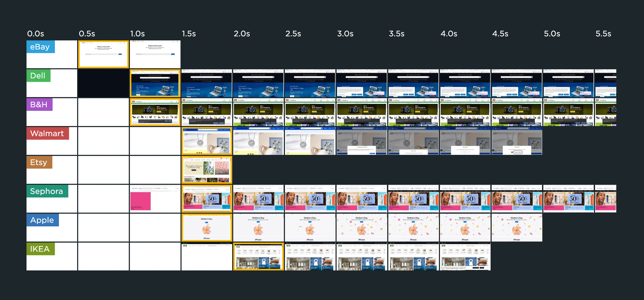
Task: Open the IKEA frame at 3.0s
Action: coord(362,256)
